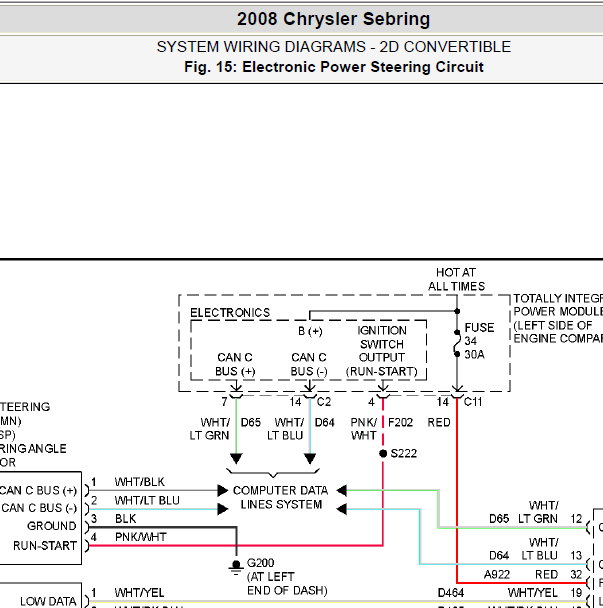The image size is (603, 608).
Task: Click the blue arrowhead under D64 wire
Action: click(x=310, y=459)
